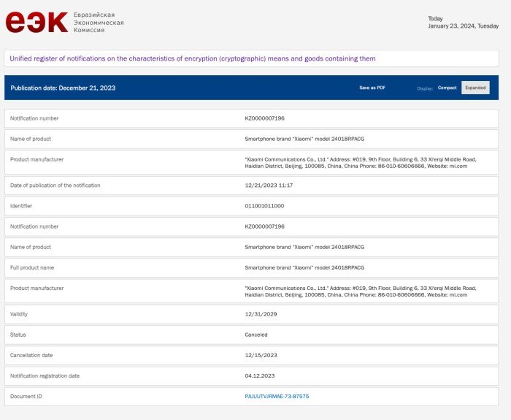Click the Full product name row value

(304, 267)
